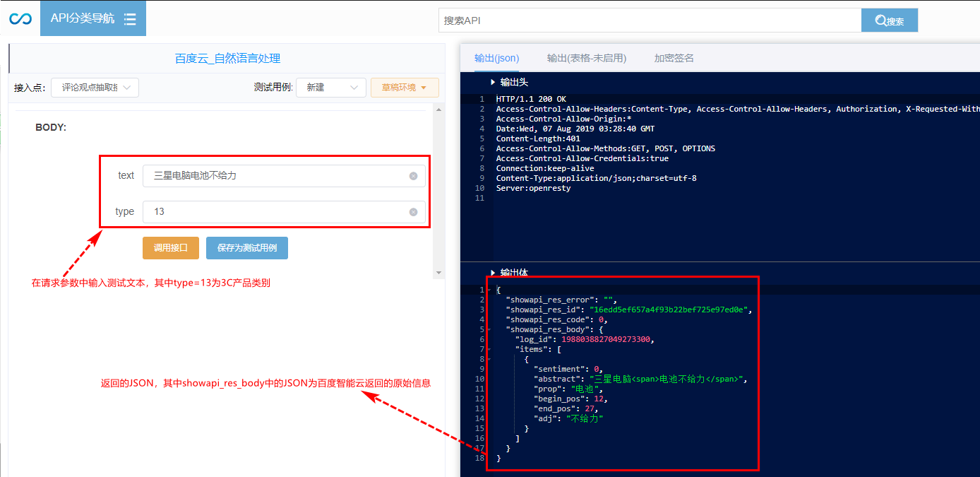The width and height of the screenshot is (980, 477).
Task: Click the "showapi_res_code": 0 line
Action: point(556,319)
